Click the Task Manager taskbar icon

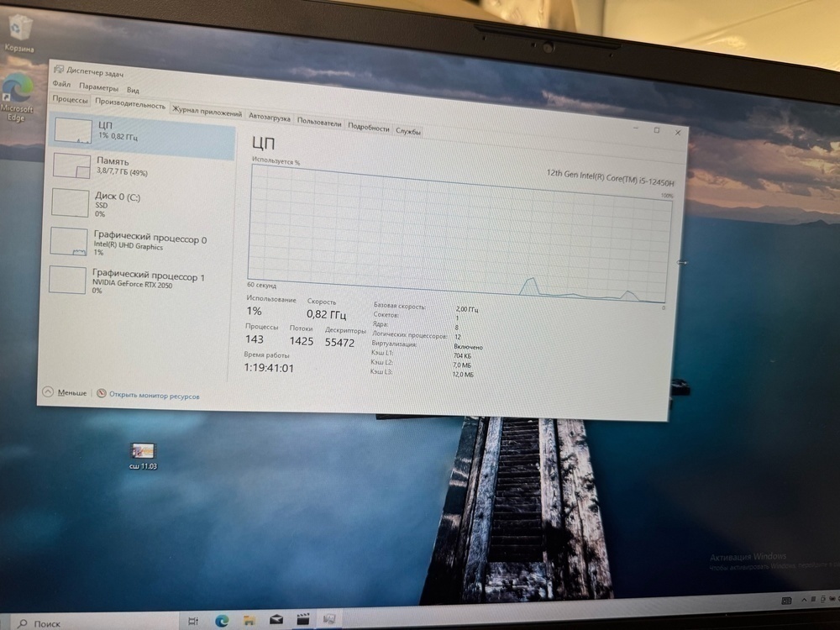click(x=329, y=619)
